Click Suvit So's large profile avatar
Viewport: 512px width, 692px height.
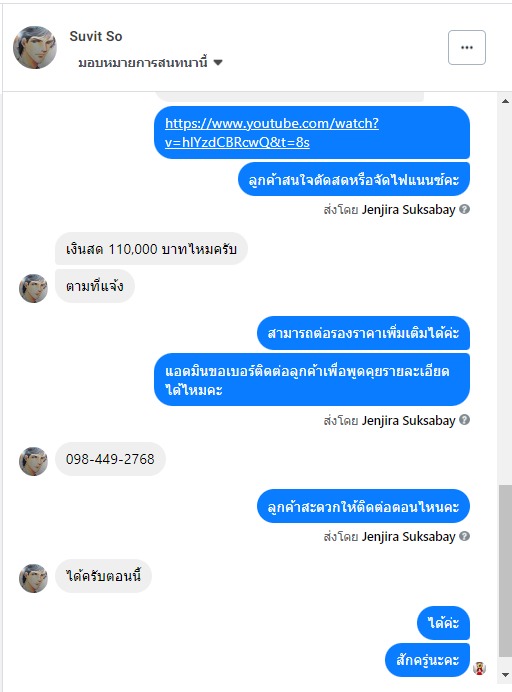(x=35, y=47)
